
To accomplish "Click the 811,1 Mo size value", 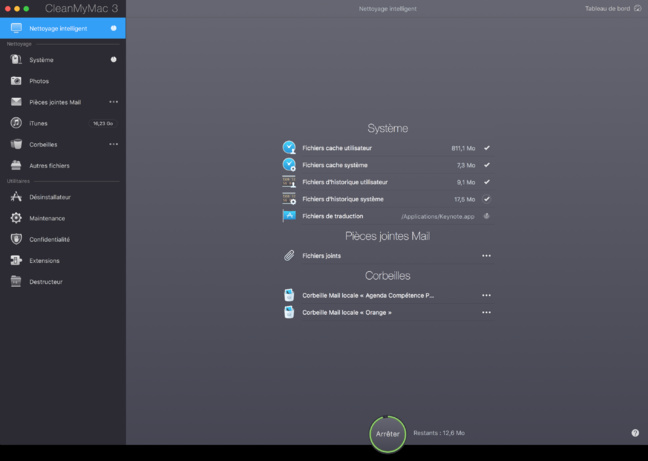I will click(463, 148).
